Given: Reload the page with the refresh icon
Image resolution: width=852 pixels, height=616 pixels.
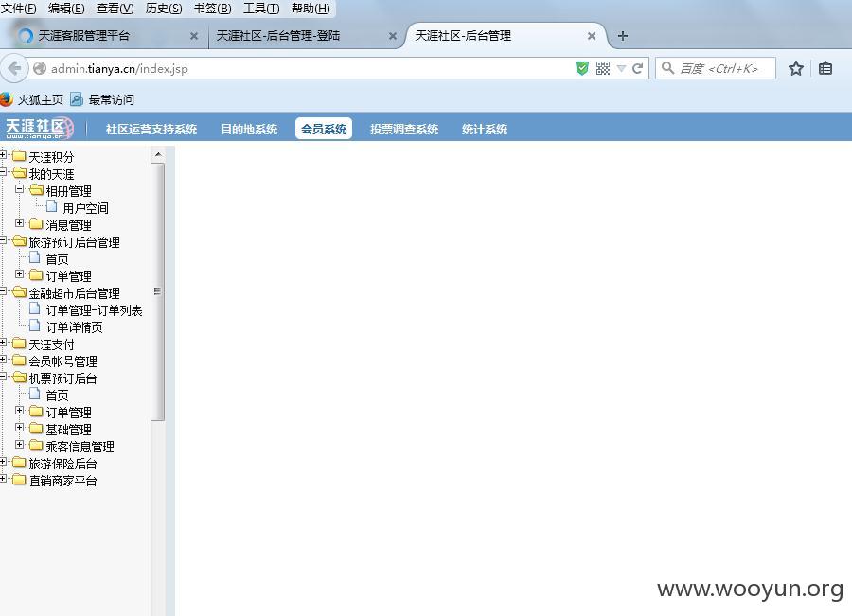Looking at the screenshot, I should pyautogui.click(x=638, y=68).
